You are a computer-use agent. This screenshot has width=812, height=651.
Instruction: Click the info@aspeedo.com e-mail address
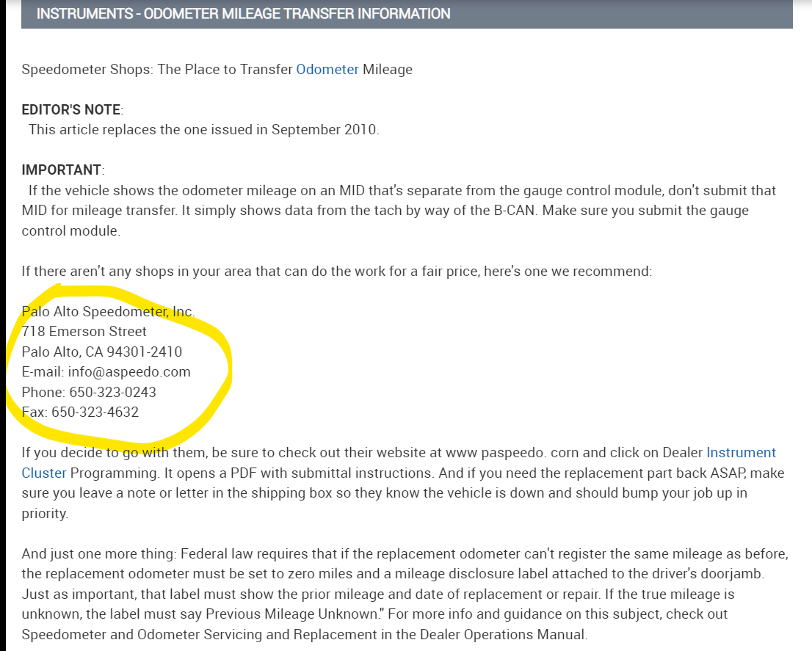point(129,371)
